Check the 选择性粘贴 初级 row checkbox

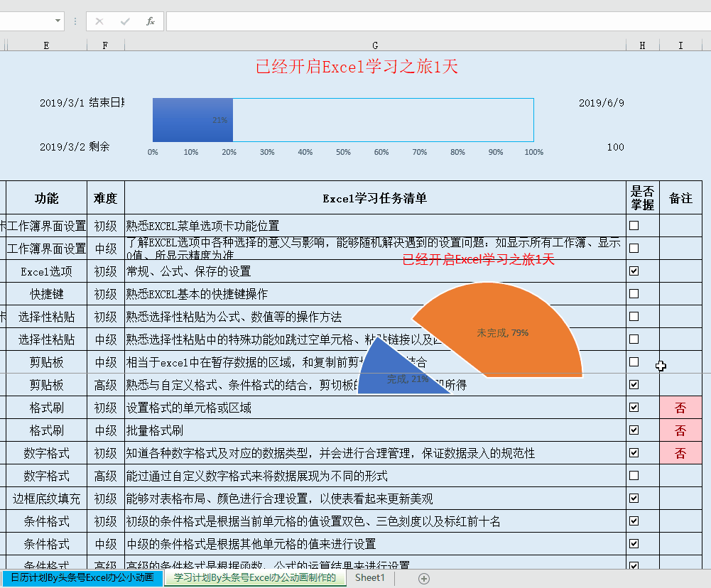[634, 317]
